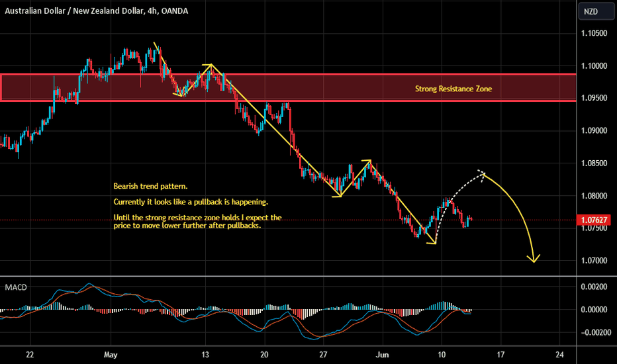Click date label 27 on time axis
This screenshot has height=364, width=617.
pos(323,355)
